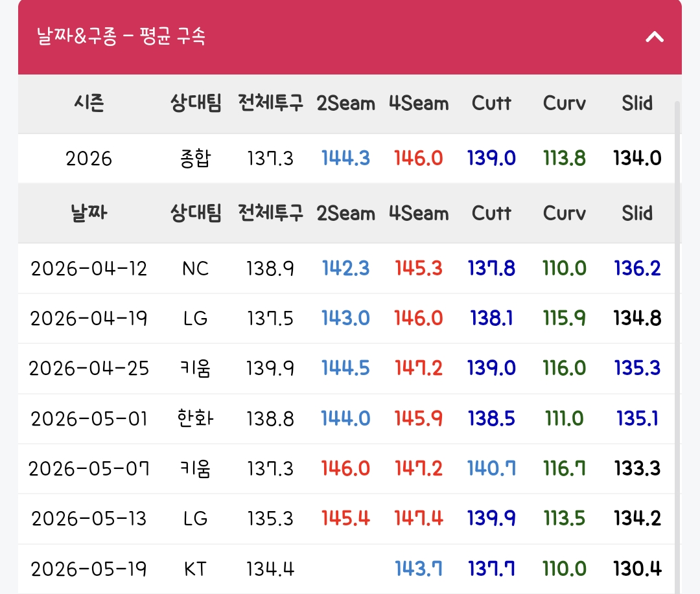The image size is (700, 594).
Task: Click the 종합 opponent cell
Action: (195, 159)
